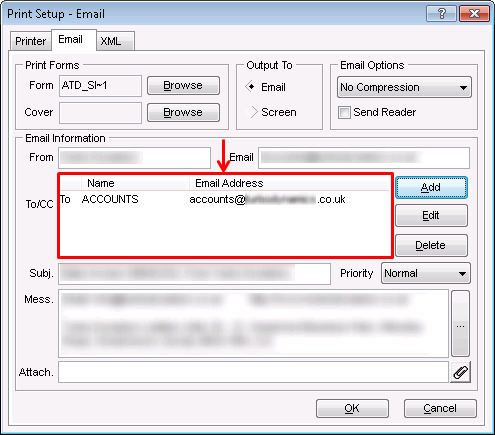Confirm with the OK button

point(352,408)
